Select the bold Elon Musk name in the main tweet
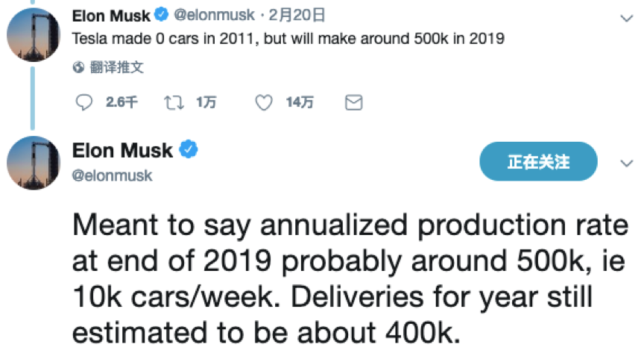 pos(122,151)
